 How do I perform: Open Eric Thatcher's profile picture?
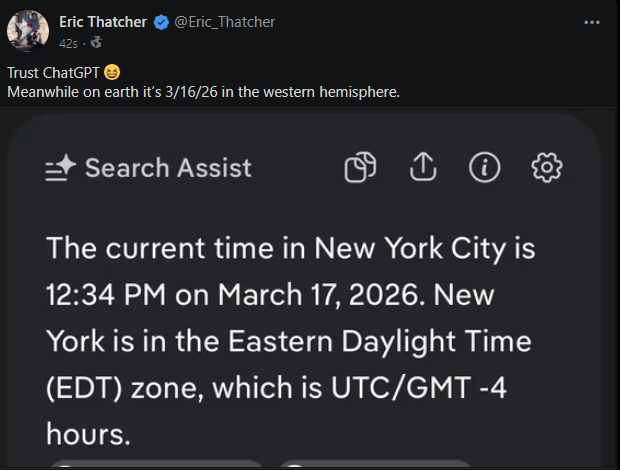click(28, 30)
